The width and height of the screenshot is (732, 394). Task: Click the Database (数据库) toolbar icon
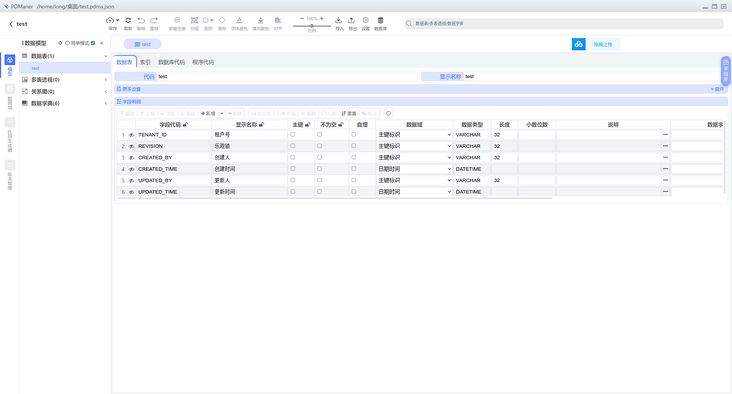point(380,20)
